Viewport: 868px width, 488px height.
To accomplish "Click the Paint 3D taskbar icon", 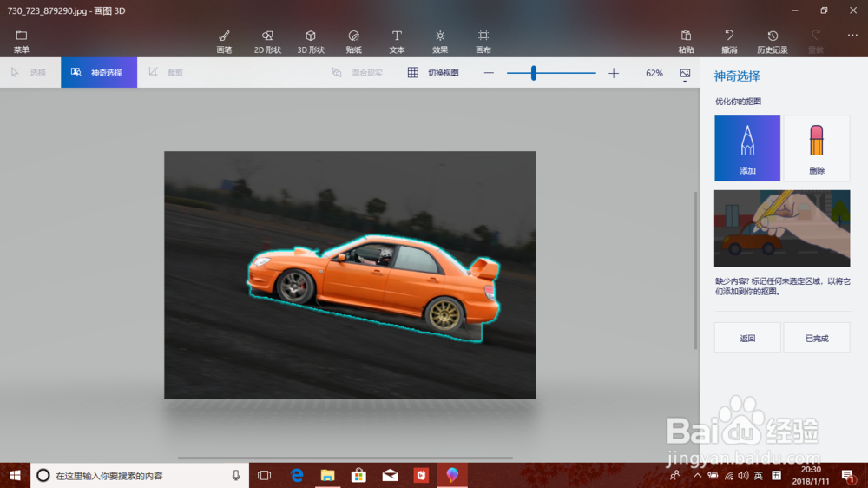I will click(452, 475).
